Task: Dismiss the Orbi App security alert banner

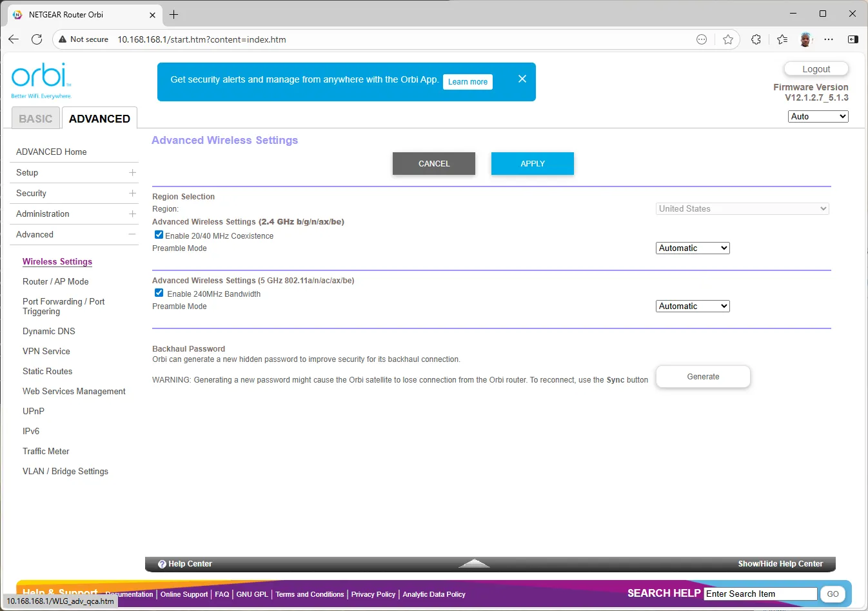Action: pos(522,79)
